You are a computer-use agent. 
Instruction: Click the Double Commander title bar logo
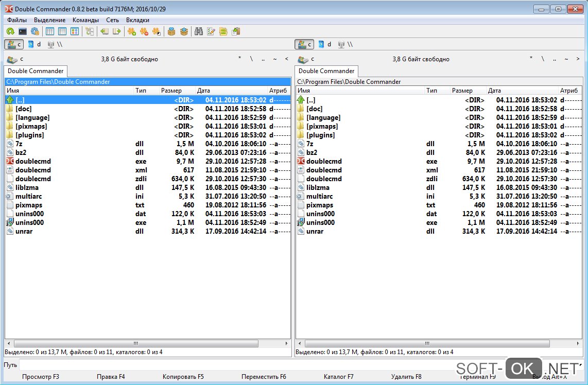click(8, 9)
